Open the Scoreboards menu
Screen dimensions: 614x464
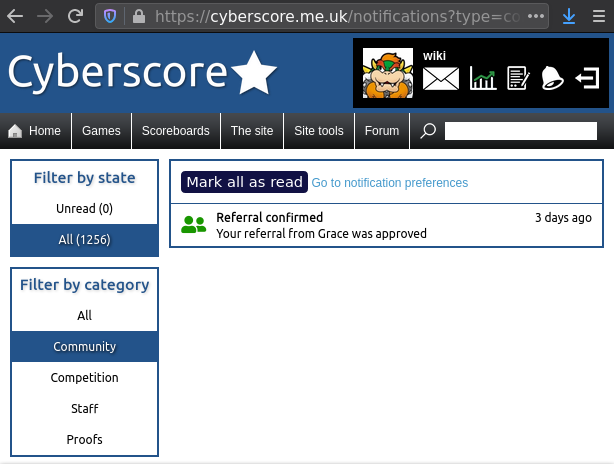(x=176, y=131)
